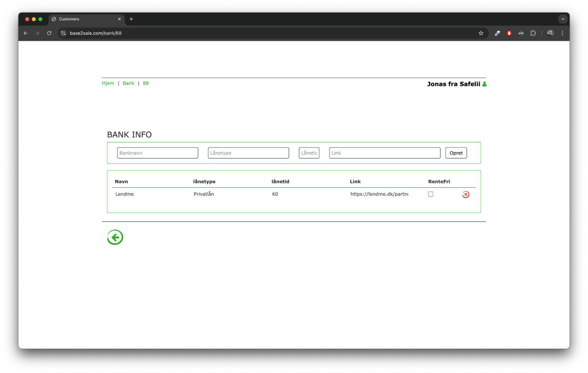The width and height of the screenshot is (588, 373).
Task: Reload the page with the refresh icon
Action: coord(49,33)
